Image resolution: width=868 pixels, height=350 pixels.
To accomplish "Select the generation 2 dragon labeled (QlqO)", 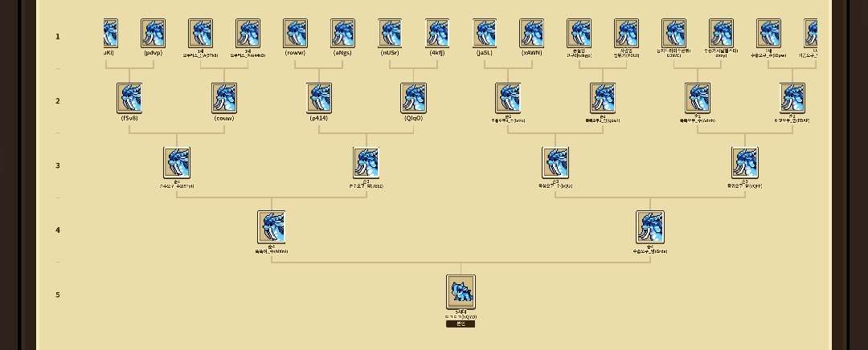I will pyautogui.click(x=413, y=98).
